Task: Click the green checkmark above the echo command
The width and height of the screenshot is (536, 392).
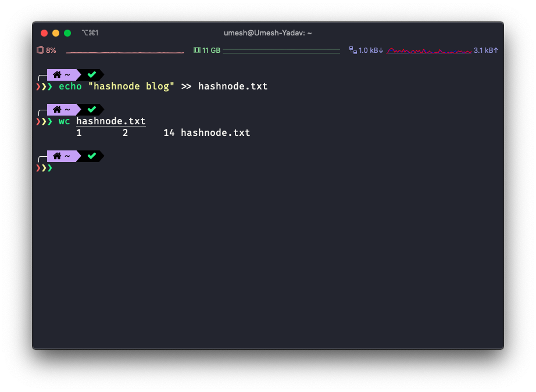Action: 91,74
